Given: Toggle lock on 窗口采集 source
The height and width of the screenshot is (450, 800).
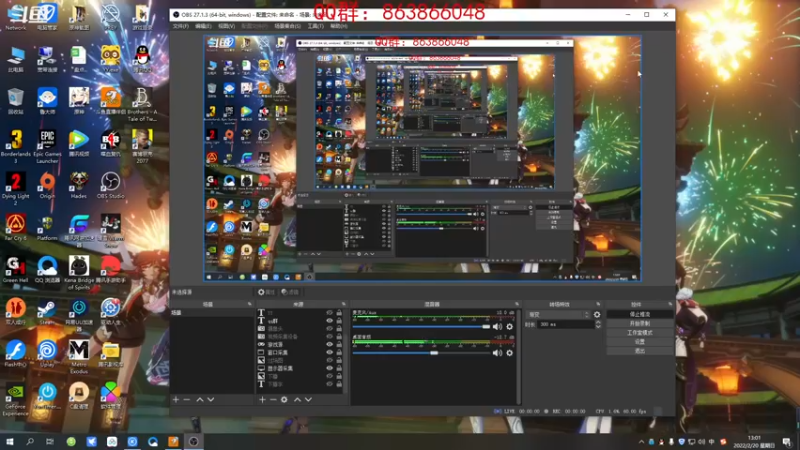Looking at the screenshot, I should click(x=339, y=352).
